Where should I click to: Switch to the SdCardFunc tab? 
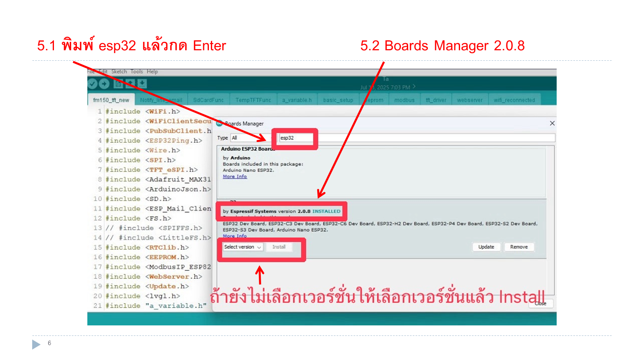[x=208, y=100]
